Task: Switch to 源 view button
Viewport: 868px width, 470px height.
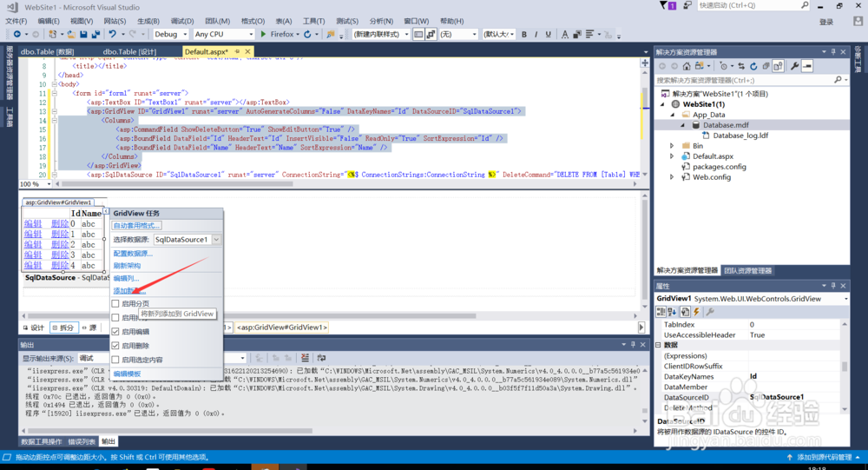Action: coord(89,328)
